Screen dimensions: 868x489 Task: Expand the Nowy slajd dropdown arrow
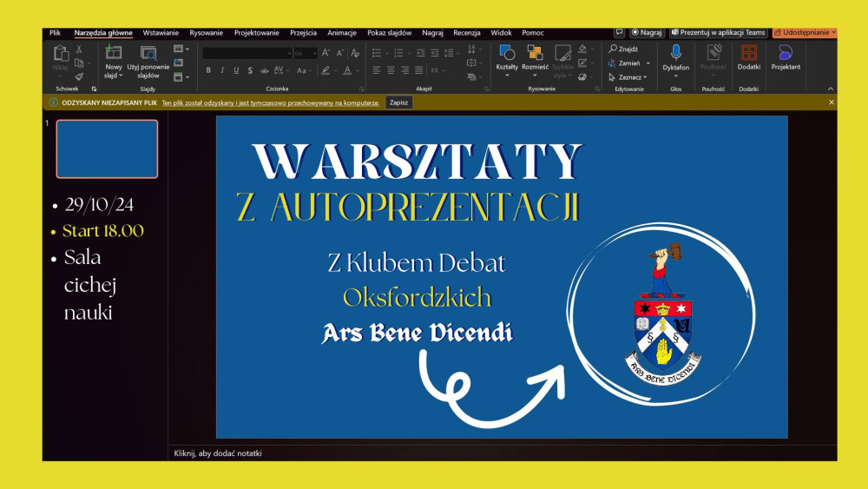[x=121, y=76]
